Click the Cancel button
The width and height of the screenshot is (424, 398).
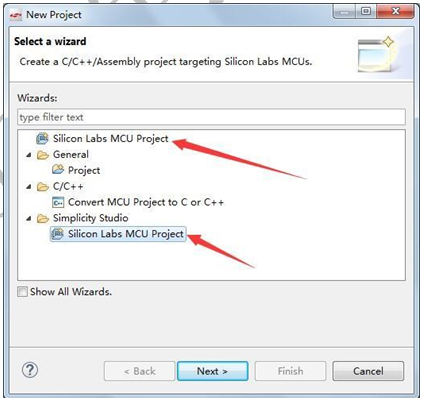coord(368,371)
